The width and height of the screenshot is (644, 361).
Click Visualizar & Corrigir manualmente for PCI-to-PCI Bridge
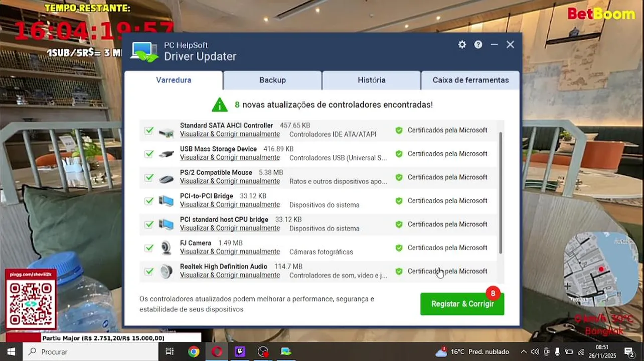pyautogui.click(x=230, y=205)
